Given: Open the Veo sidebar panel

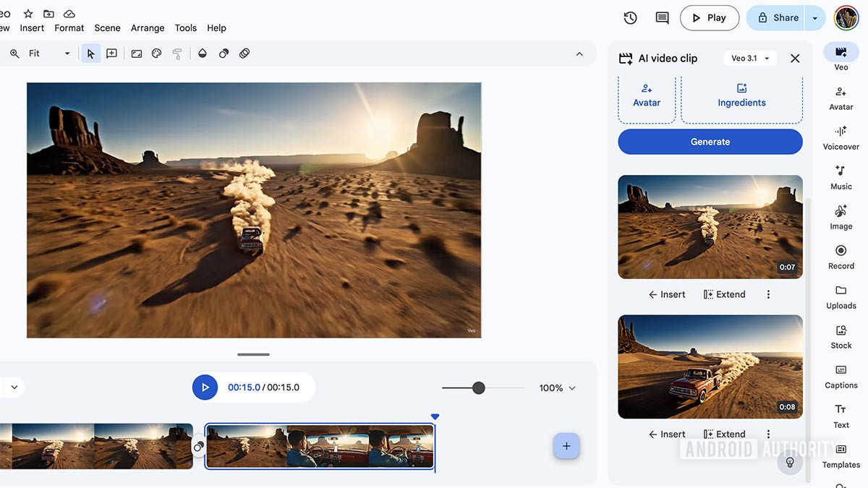Looking at the screenshot, I should click(841, 57).
